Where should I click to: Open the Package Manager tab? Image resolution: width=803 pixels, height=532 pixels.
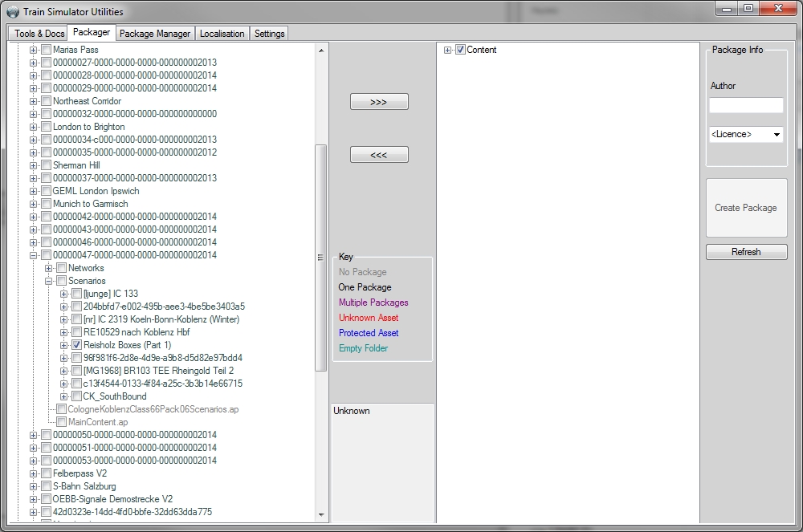click(155, 34)
